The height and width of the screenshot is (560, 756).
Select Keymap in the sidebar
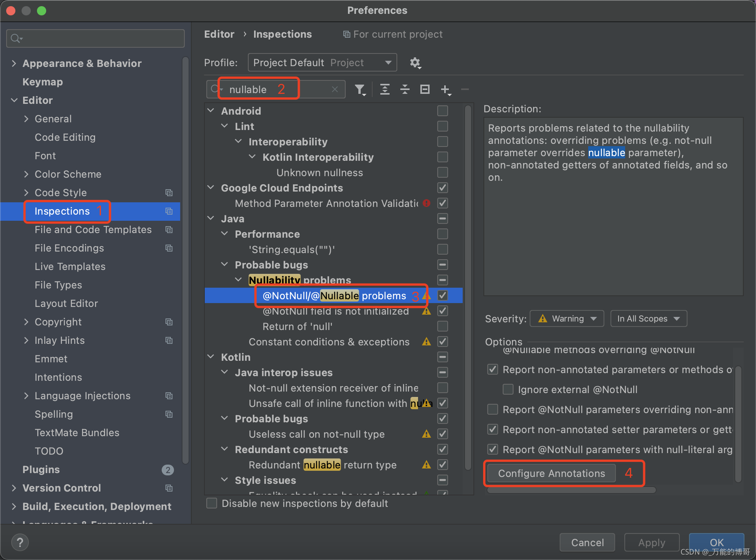[42, 82]
